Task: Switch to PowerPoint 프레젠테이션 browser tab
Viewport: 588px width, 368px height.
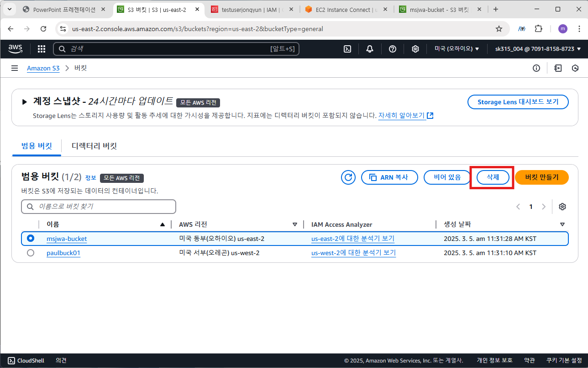Action: (64, 9)
